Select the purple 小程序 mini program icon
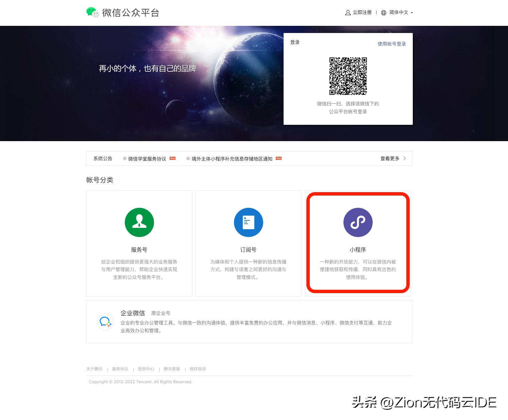This screenshot has height=420, width=508. pyautogui.click(x=358, y=222)
